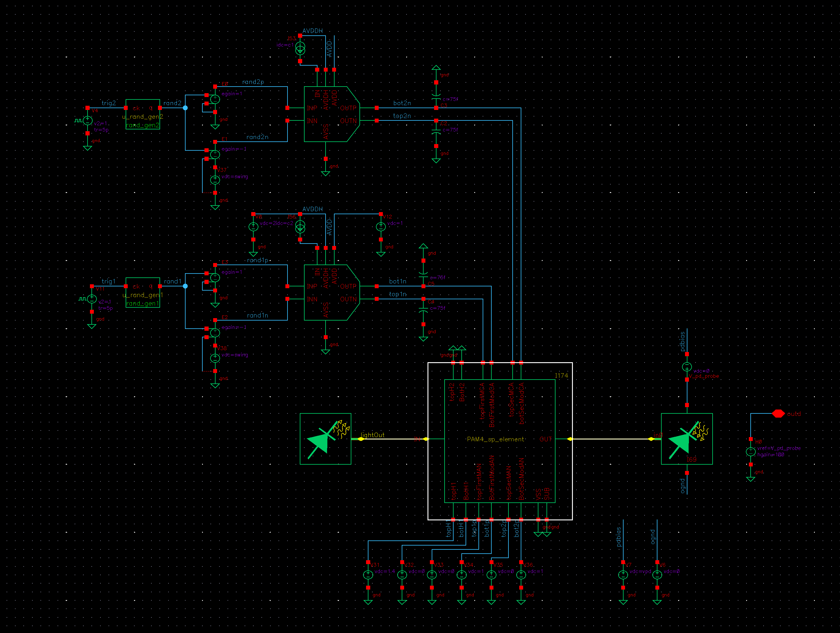Select the V36 voltage source symbol
This screenshot has width=840, height=633.
pyautogui.click(x=521, y=575)
